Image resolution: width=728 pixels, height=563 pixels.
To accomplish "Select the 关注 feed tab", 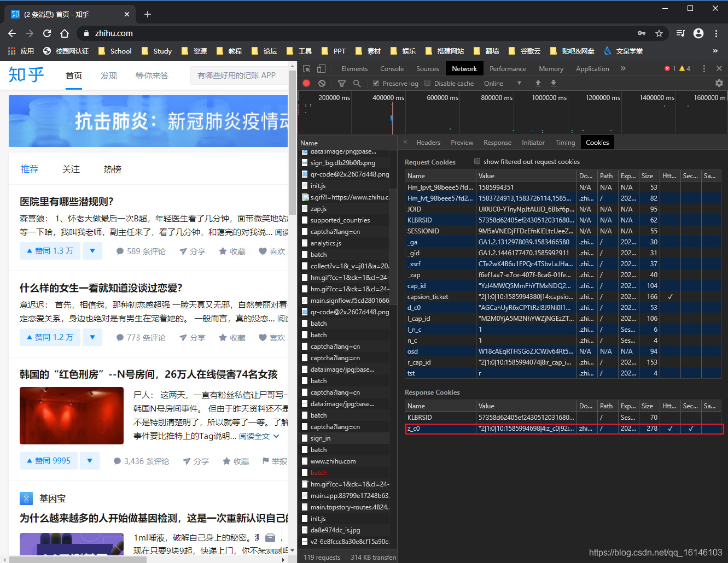I will coord(71,169).
